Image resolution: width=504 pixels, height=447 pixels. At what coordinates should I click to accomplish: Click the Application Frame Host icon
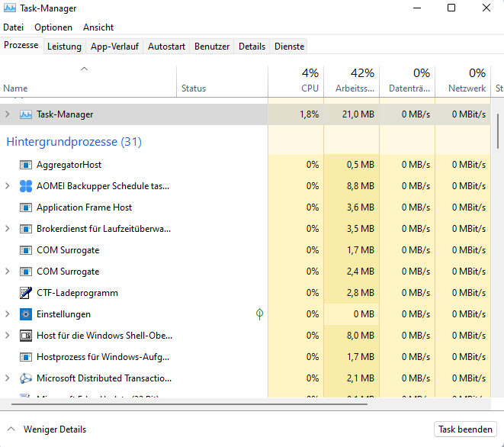point(26,207)
